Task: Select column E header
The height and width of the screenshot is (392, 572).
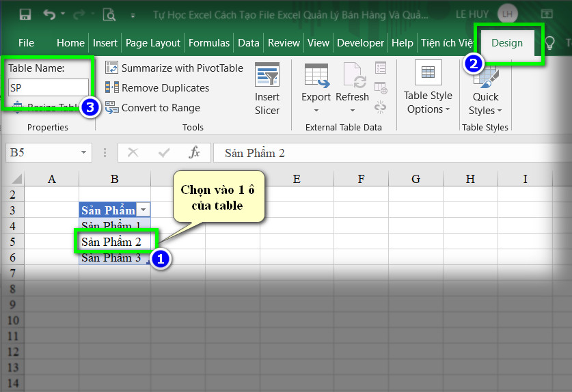Action: click(x=297, y=179)
